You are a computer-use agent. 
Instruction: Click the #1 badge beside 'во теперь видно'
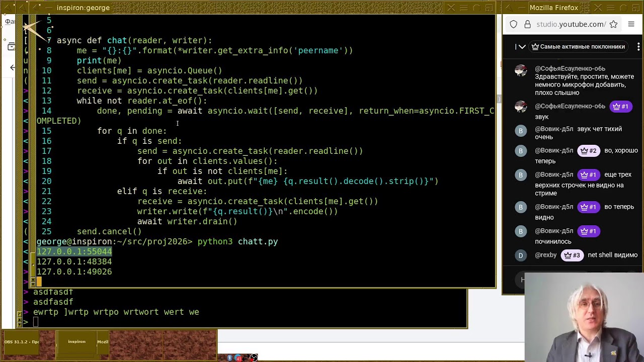(x=588, y=207)
